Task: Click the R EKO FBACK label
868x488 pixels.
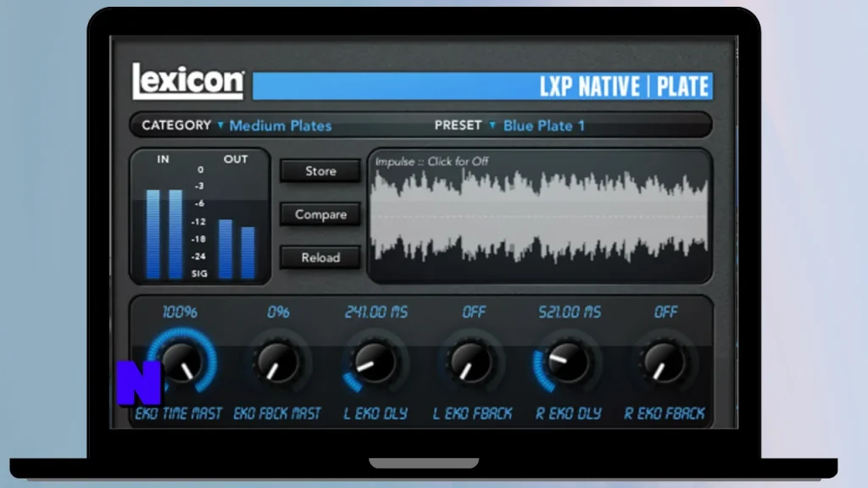Action: 665,413
